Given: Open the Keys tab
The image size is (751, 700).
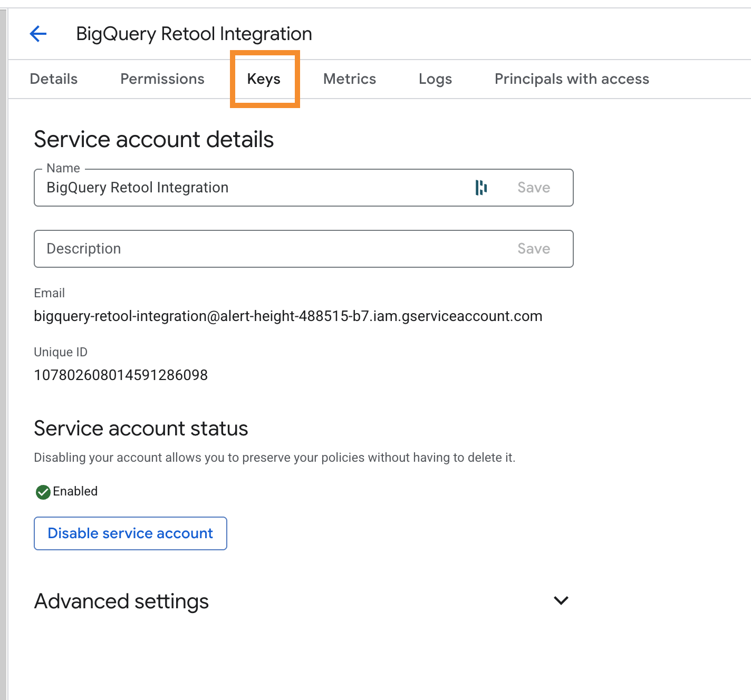Looking at the screenshot, I should tap(264, 79).
